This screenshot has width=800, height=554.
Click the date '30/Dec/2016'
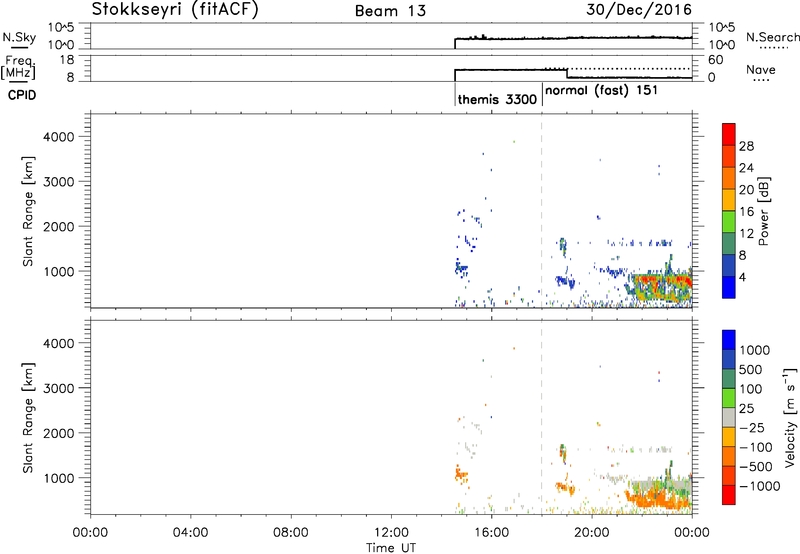tap(639, 9)
